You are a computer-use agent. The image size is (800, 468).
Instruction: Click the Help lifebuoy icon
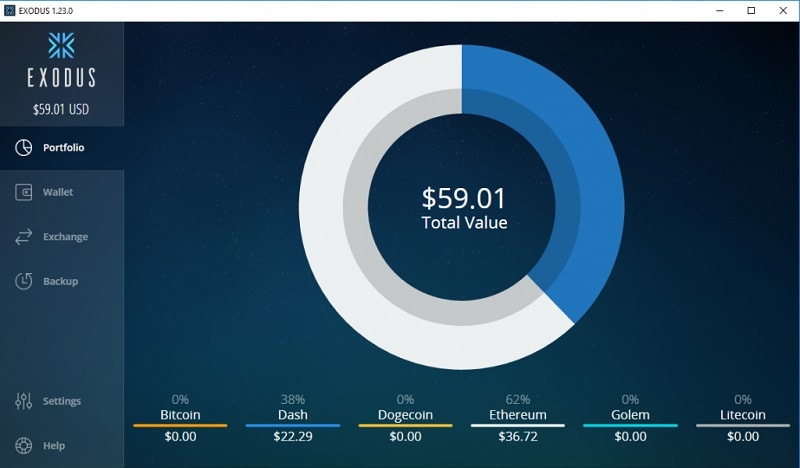click(x=24, y=445)
